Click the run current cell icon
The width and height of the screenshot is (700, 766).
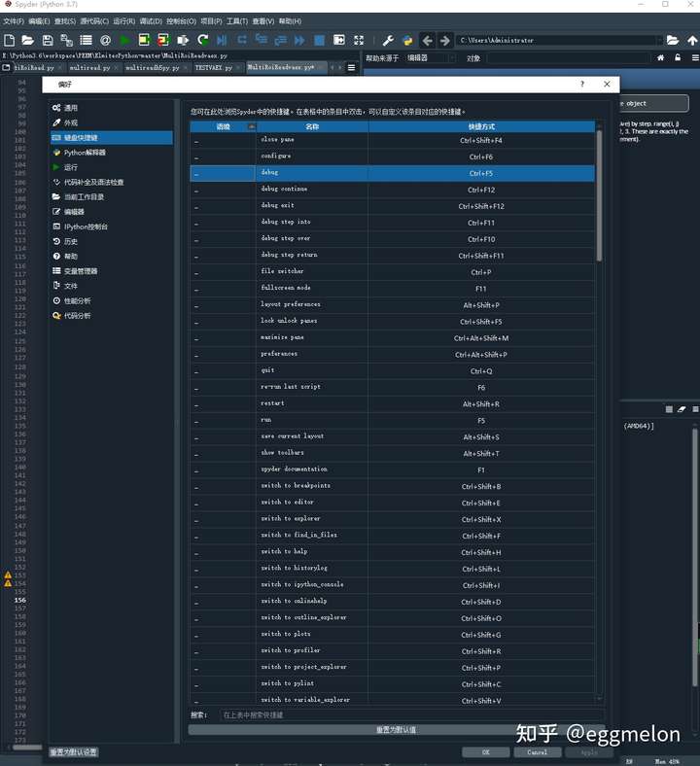point(144,40)
